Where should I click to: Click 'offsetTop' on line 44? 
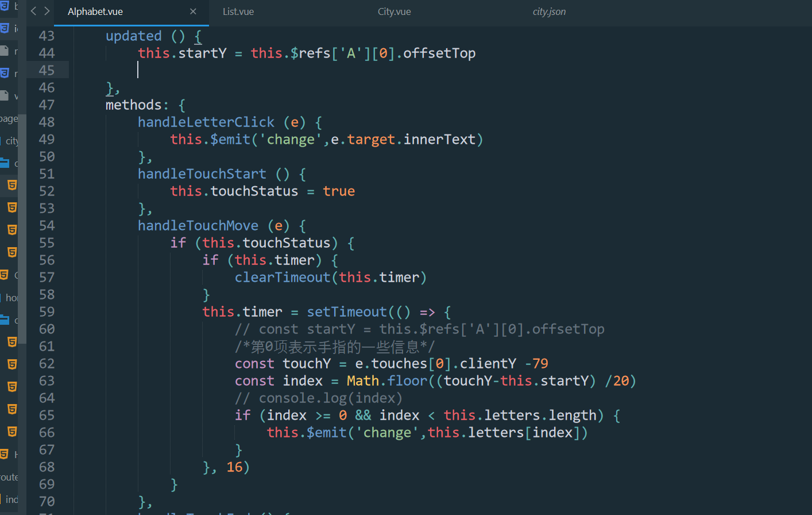[x=439, y=53]
